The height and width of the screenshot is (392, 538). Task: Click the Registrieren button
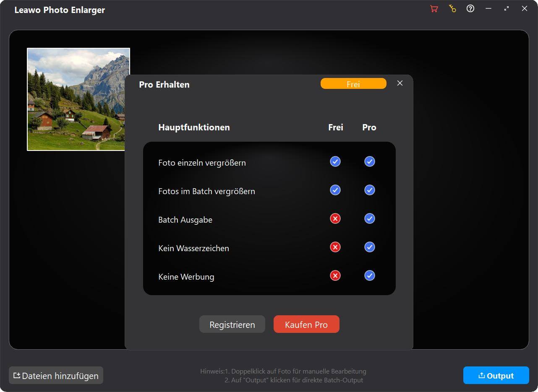pyautogui.click(x=232, y=325)
